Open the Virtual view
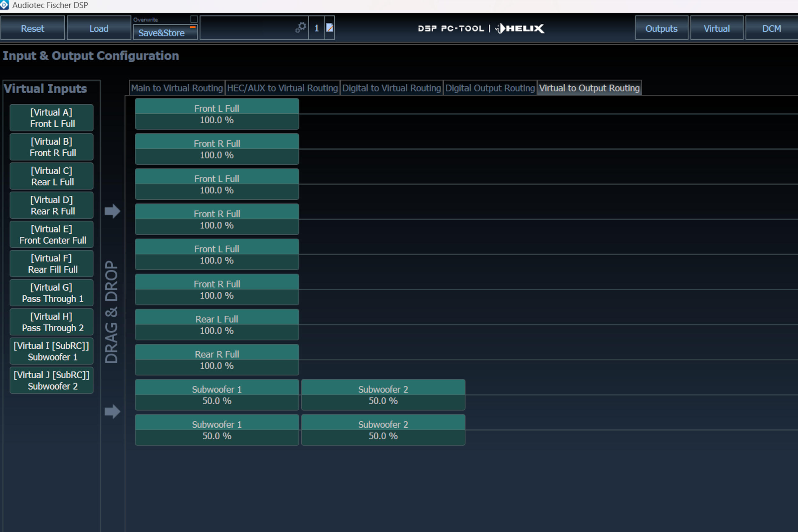 click(x=717, y=28)
